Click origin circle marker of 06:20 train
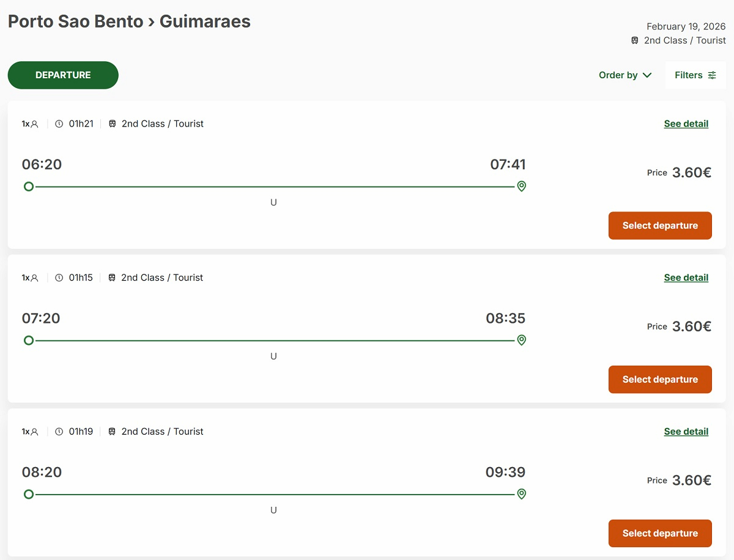This screenshot has height=560, width=734. (x=29, y=186)
